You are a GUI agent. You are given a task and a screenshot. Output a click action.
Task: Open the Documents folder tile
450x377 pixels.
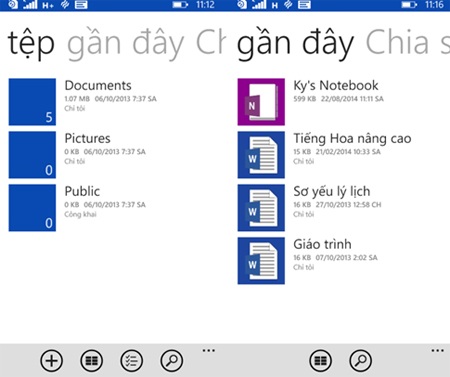tap(32, 102)
